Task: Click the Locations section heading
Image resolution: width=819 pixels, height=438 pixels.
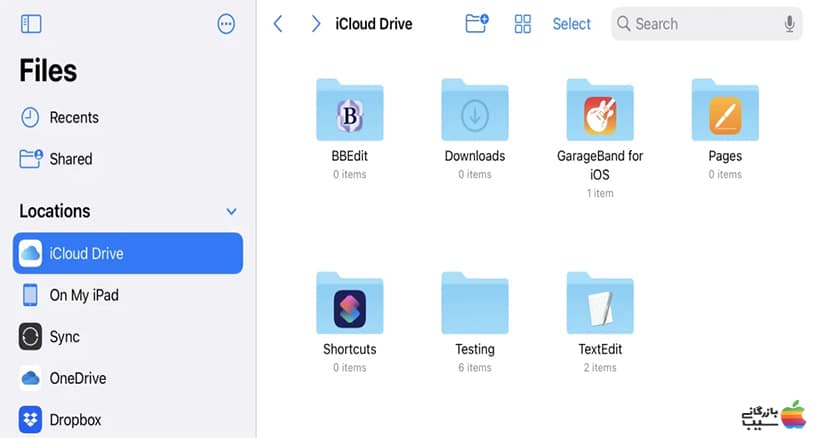Action: tap(55, 211)
